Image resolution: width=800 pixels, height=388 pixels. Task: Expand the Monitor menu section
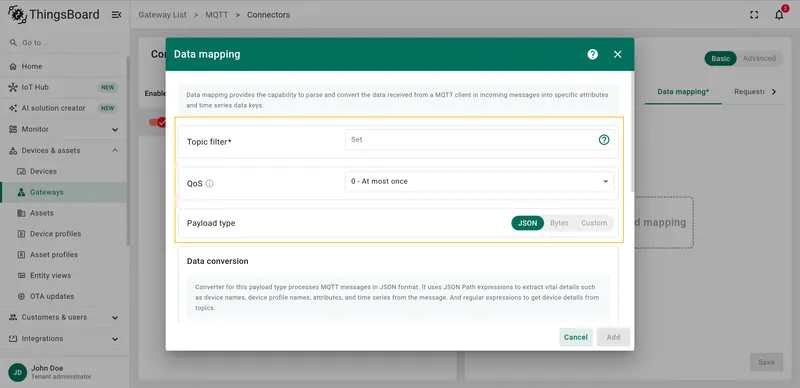(115, 130)
